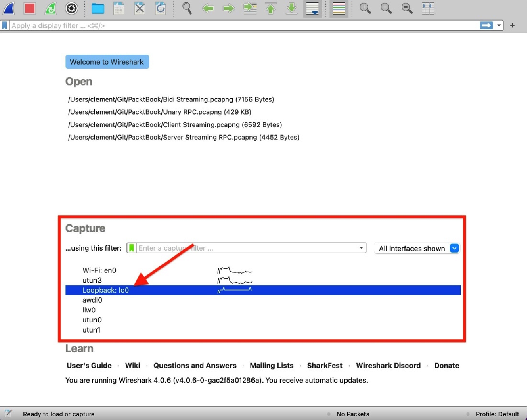Screen dimensions: 527x420
Task: Toggle auto-scroll during live capture
Action: pos(313,8)
